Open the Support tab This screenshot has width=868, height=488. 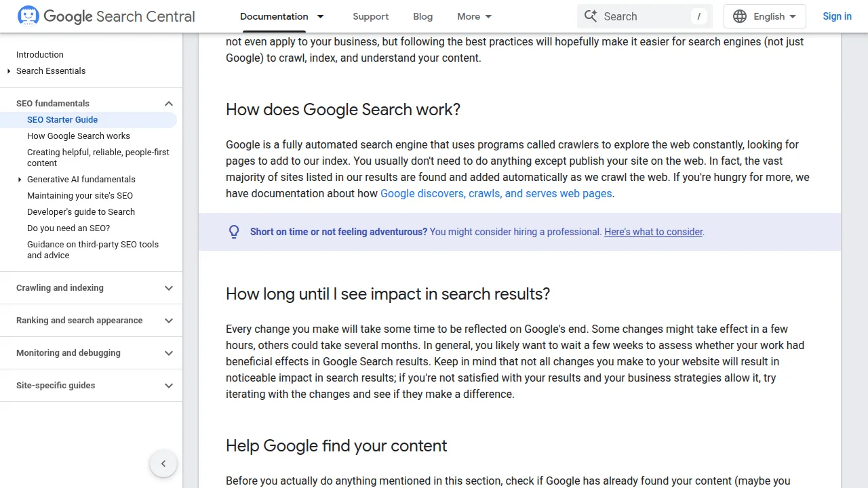click(x=371, y=16)
